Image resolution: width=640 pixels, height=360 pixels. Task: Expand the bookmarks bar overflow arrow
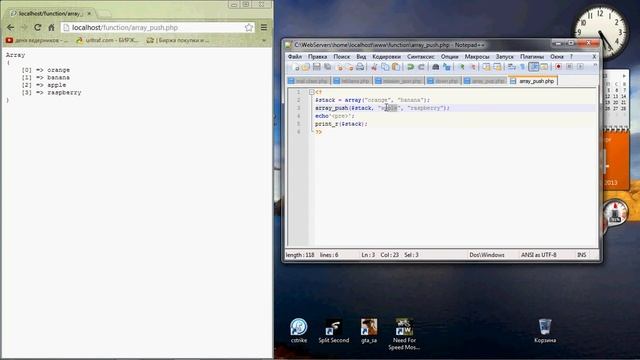click(x=264, y=40)
